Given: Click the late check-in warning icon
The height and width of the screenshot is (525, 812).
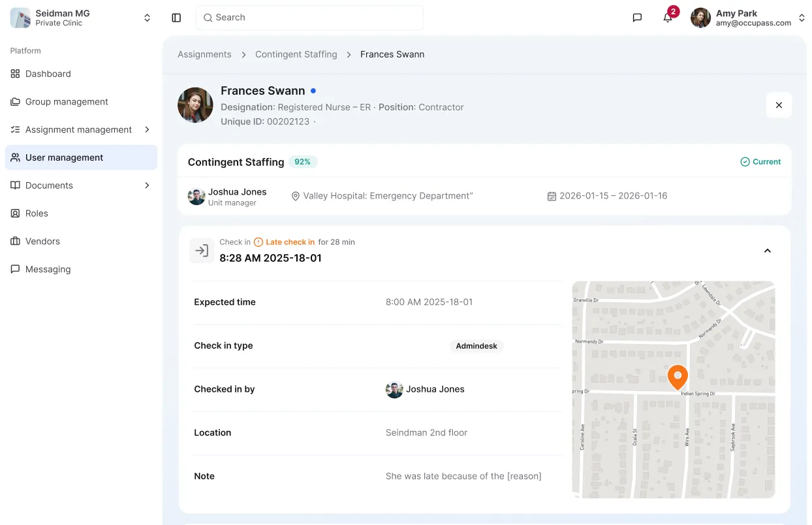Looking at the screenshot, I should tap(258, 242).
